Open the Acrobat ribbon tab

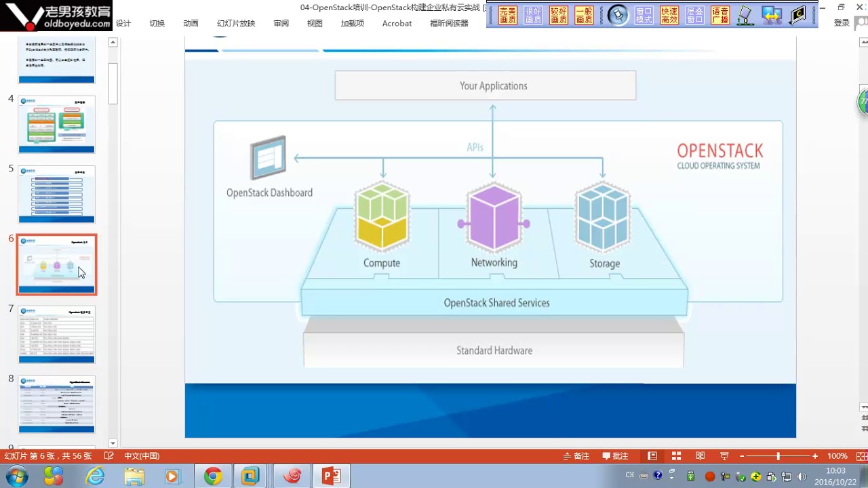pos(397,23)
